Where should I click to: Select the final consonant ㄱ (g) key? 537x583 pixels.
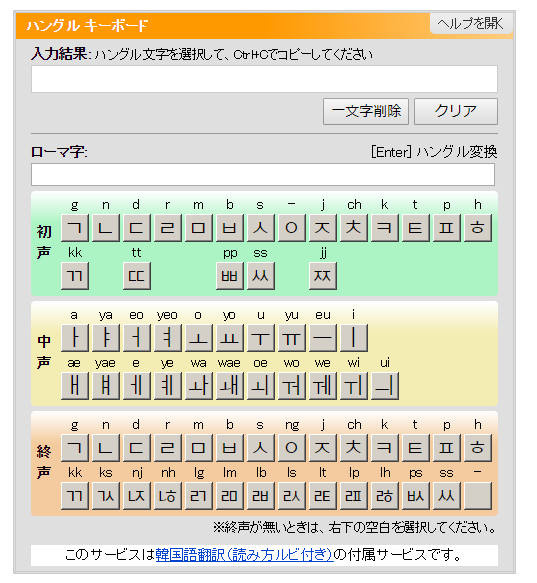click(75, 448)
